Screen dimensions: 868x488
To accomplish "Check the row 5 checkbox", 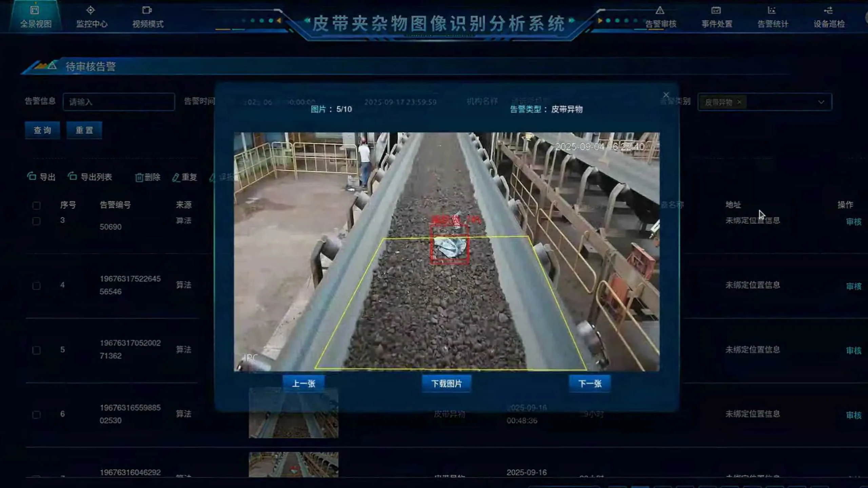I will [36, 350].
